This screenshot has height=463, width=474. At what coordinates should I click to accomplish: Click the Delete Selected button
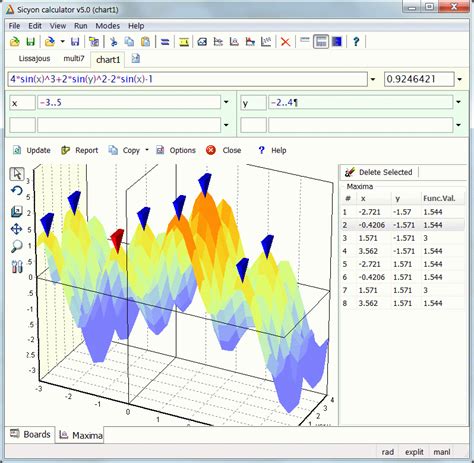coord(379,172)
